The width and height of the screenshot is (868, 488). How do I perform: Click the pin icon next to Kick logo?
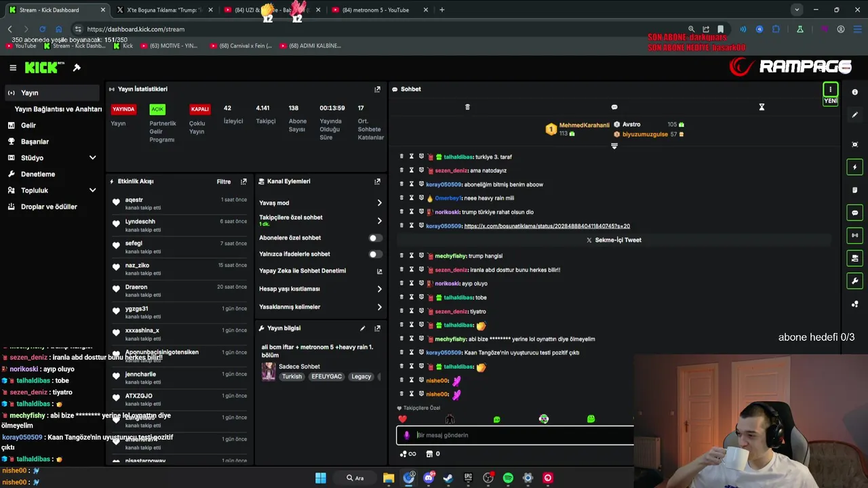coord(77,68)
